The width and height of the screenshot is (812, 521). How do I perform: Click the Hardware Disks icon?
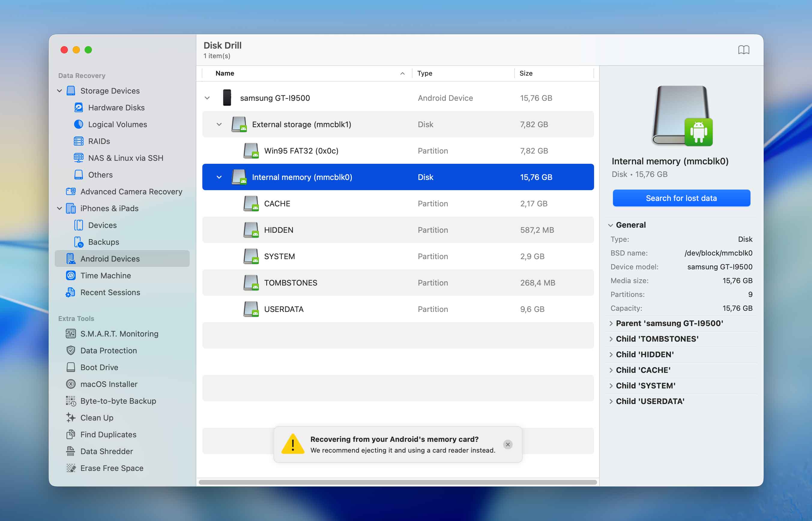point(79,108)
